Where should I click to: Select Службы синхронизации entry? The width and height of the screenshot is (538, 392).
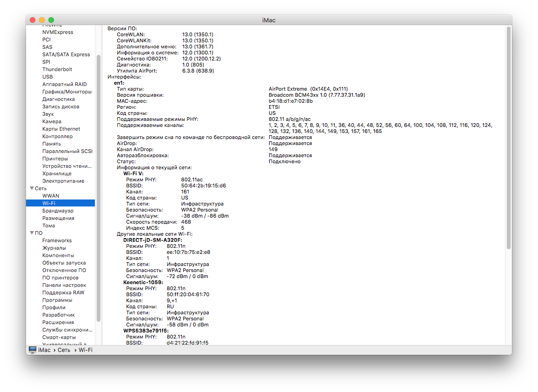67,330
